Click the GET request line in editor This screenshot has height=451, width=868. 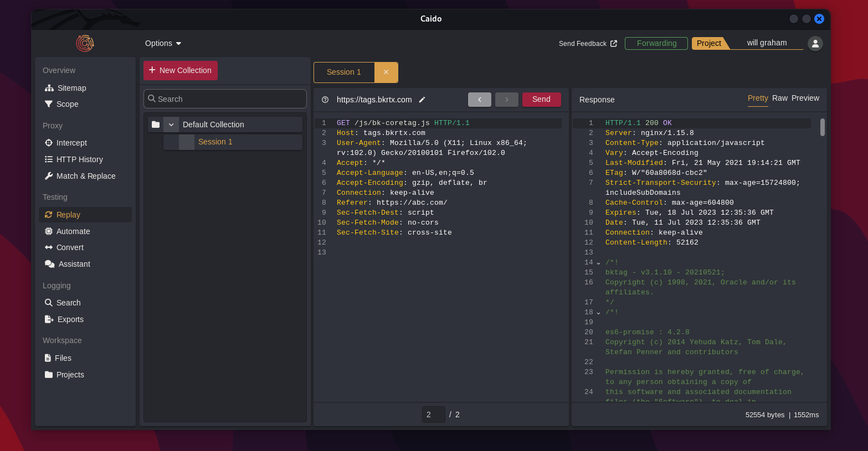[x=403, y=123]
